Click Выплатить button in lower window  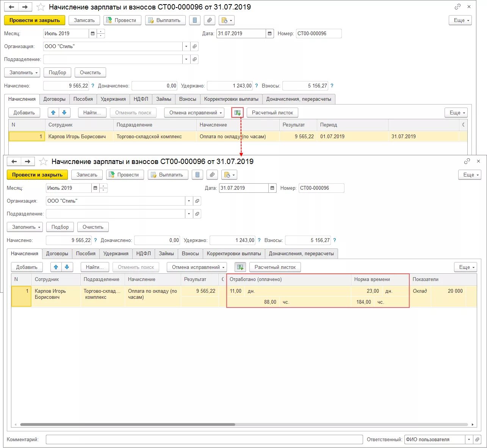point(168,175)
